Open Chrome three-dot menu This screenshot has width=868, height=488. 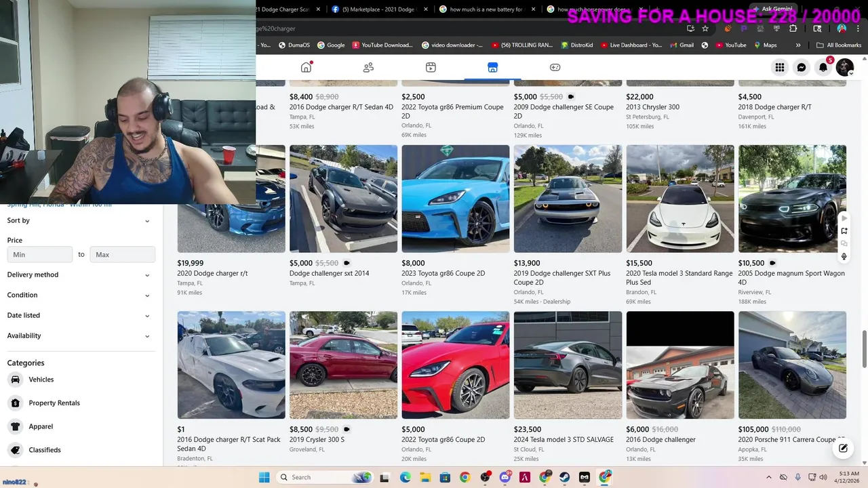(858, 28)
